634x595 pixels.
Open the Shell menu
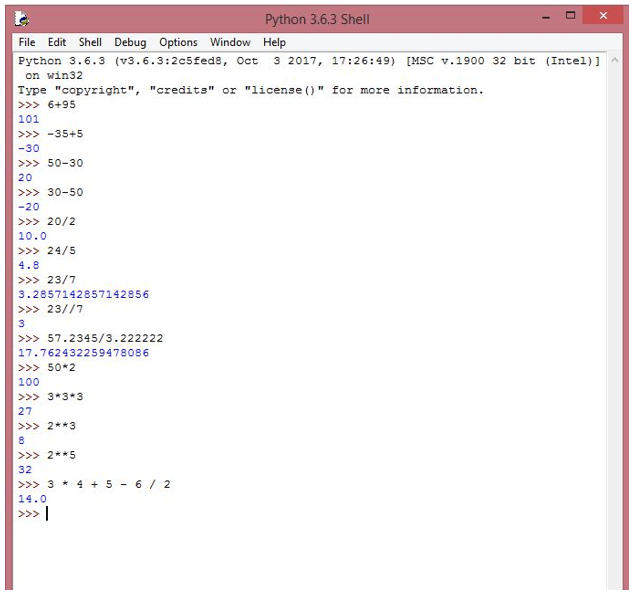tap(90, 42)
